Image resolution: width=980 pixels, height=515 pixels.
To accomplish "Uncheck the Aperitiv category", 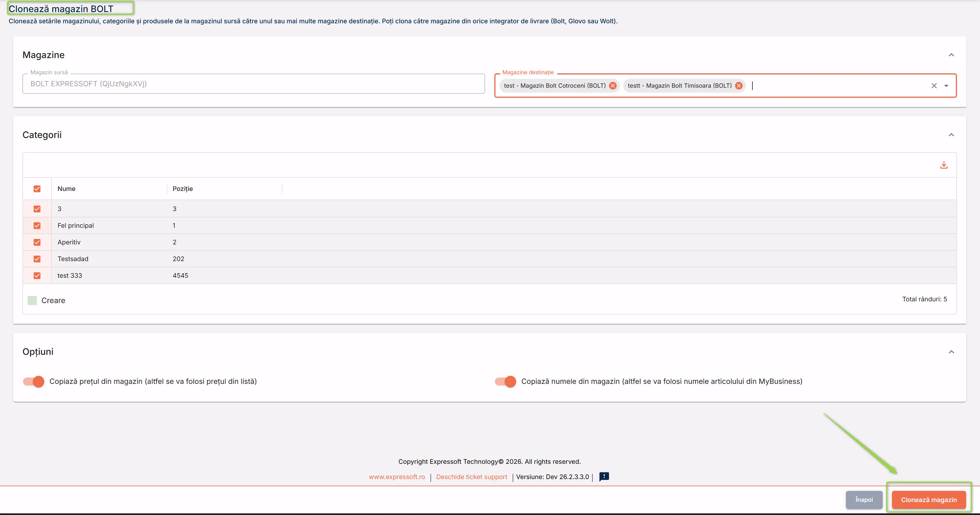I will tap(37, 242).
